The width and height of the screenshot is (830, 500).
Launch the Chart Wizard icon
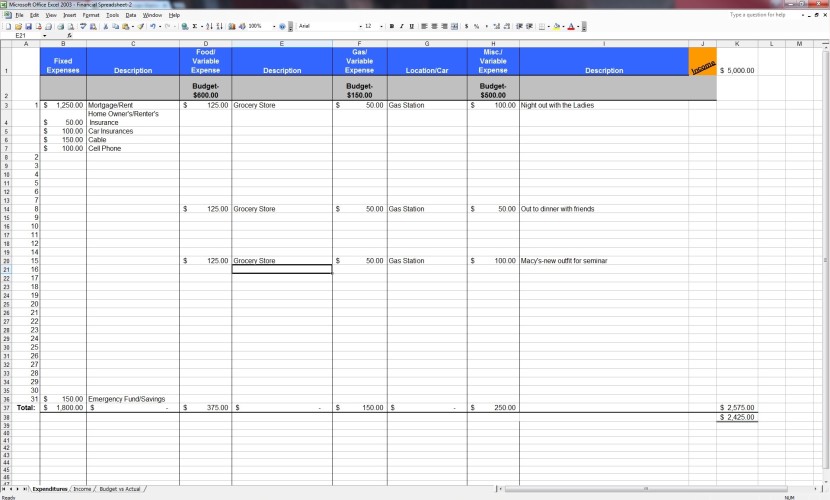pyautogui.click(x=232, y=26)
